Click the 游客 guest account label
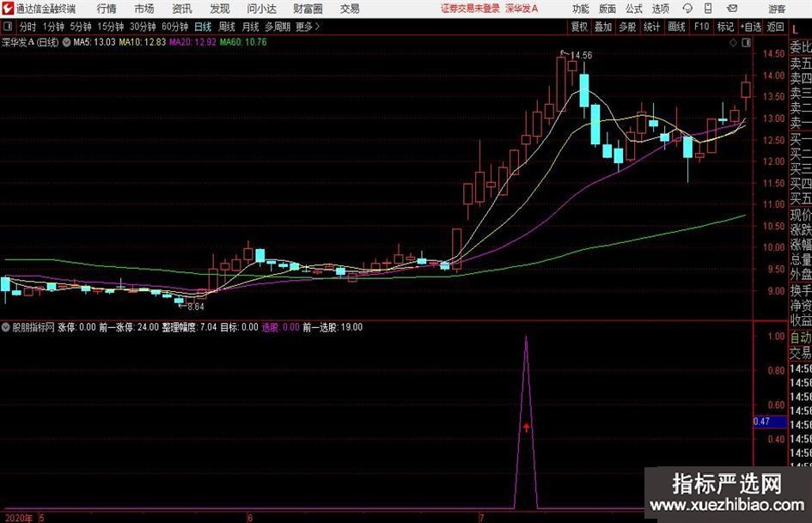Screen dimensions: 812x523 [777, 9]
